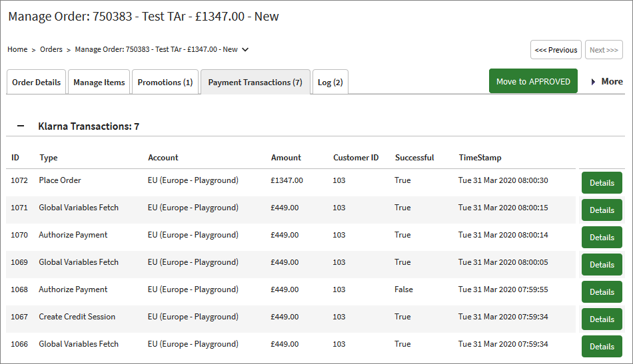View details of failed transaction 1068

601,292
